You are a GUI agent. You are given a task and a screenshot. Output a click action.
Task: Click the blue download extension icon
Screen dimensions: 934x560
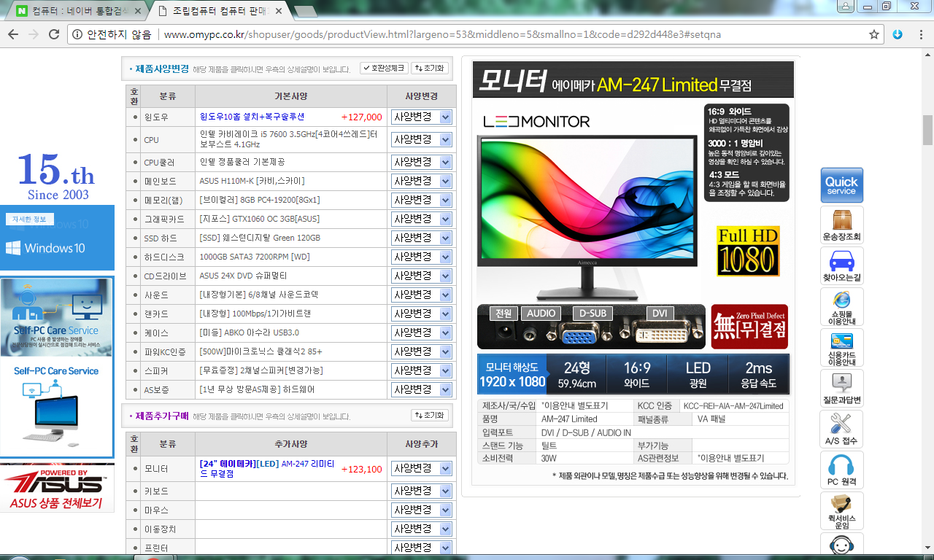(x=898, y=34)
